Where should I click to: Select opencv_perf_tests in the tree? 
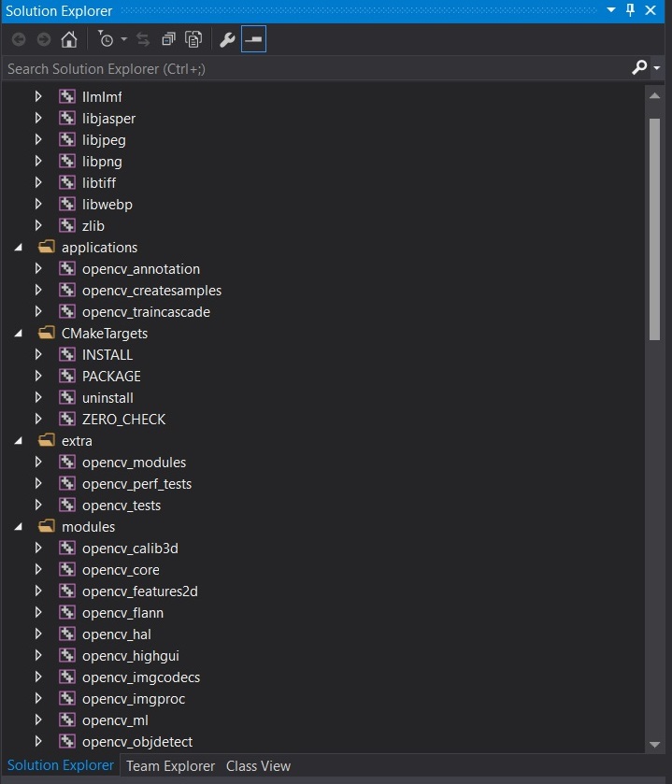137,484
